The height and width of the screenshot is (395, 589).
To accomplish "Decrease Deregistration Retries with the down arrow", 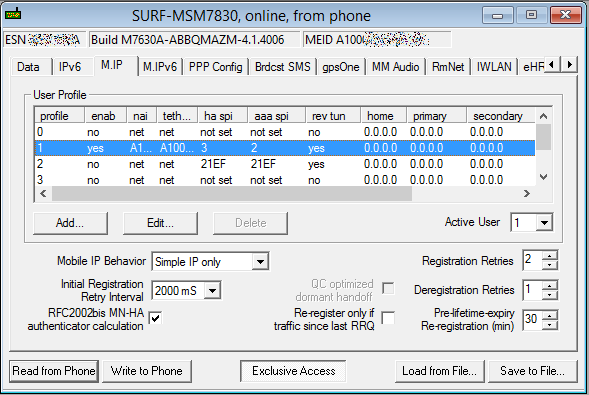I will pos(550,295).
